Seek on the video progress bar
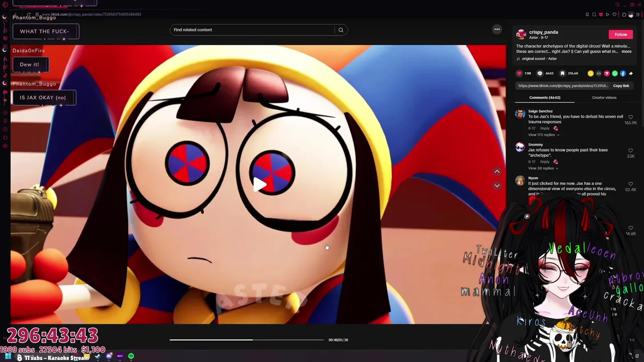 click(247, 340)
